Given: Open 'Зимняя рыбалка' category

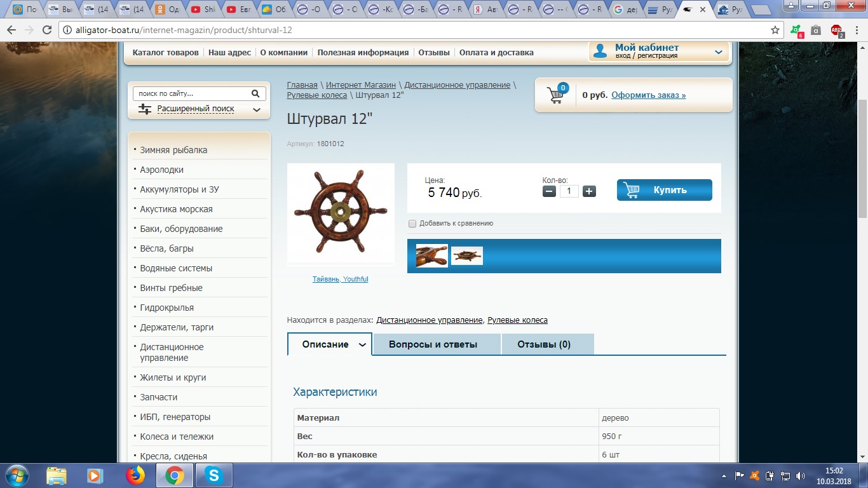Looking at the screenshot, I should point(173,150).
